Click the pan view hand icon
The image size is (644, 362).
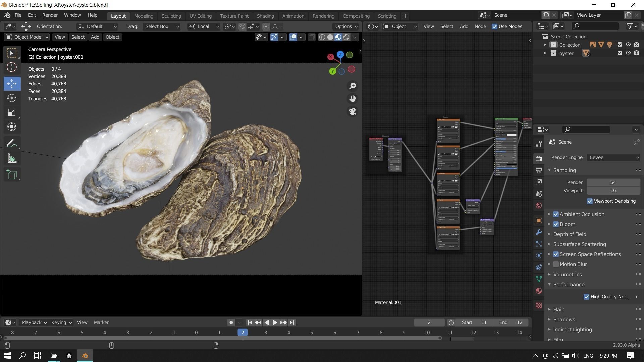pyautogui.click(x=353, y=99)
